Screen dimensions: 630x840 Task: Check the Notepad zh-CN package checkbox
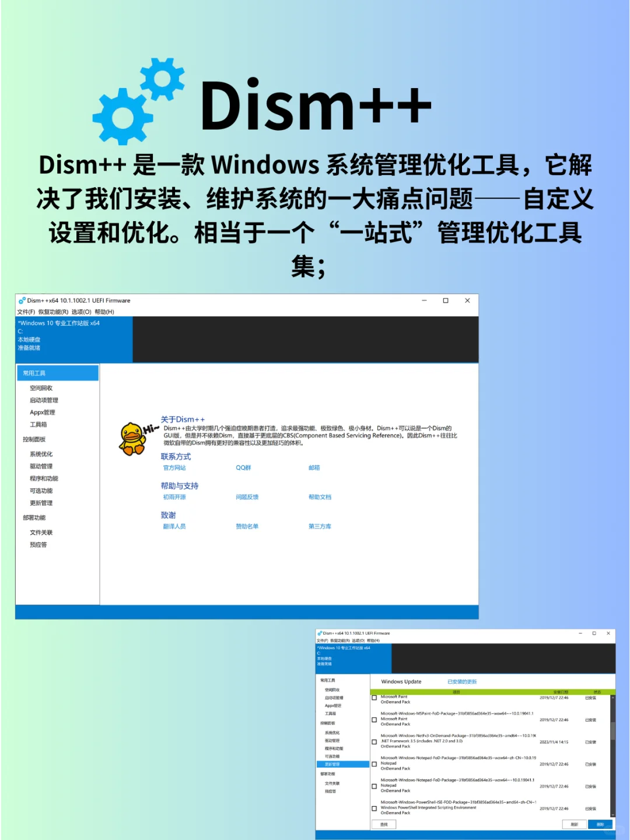click(374, 764)
